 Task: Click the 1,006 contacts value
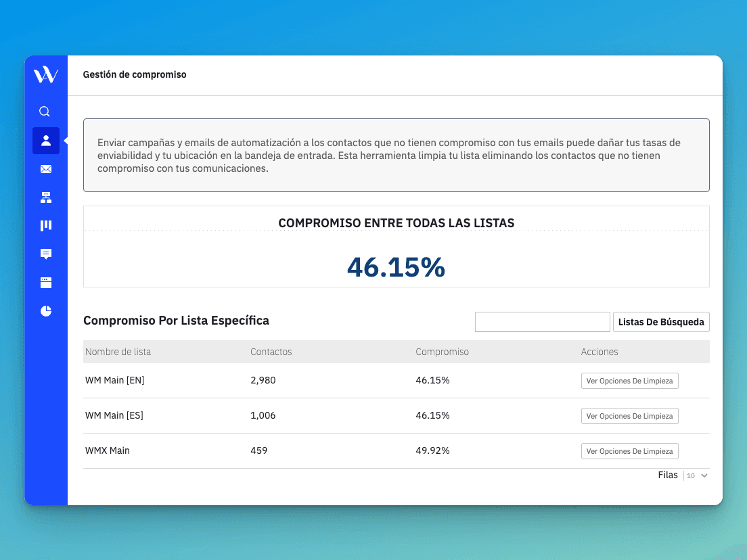[263, 415]
